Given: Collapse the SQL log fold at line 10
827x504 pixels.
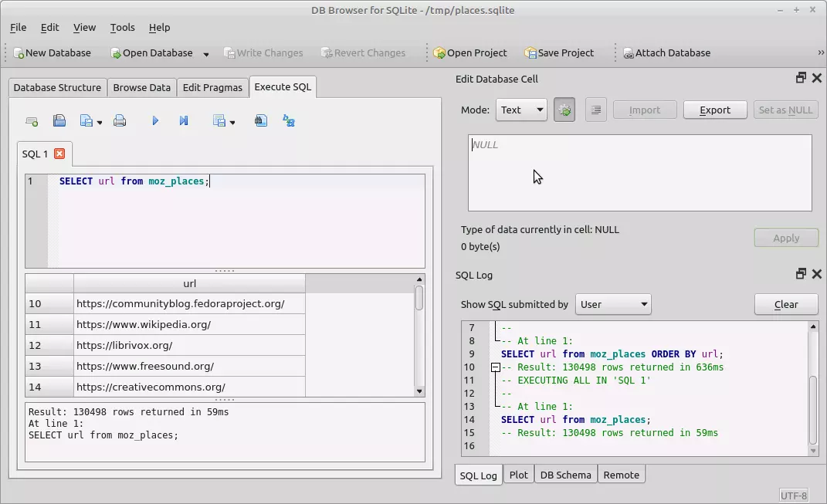Looking at the screenshot, I should point(495,368).
